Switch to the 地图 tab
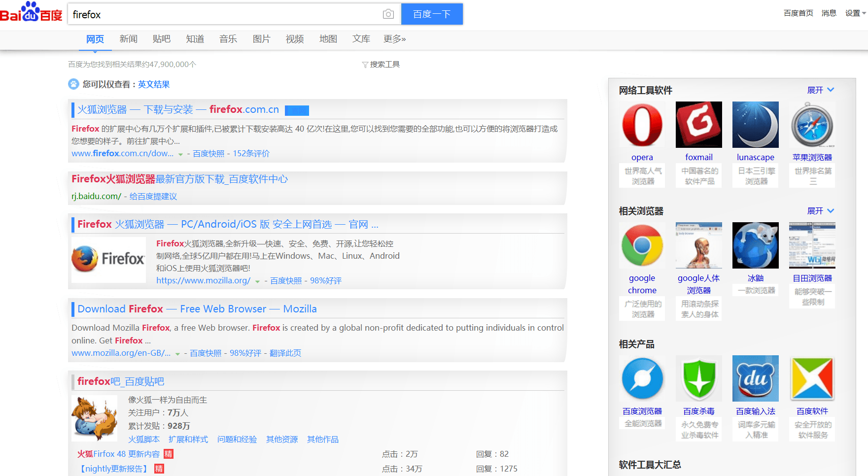The image size is (868, 476). coord(328,39)
